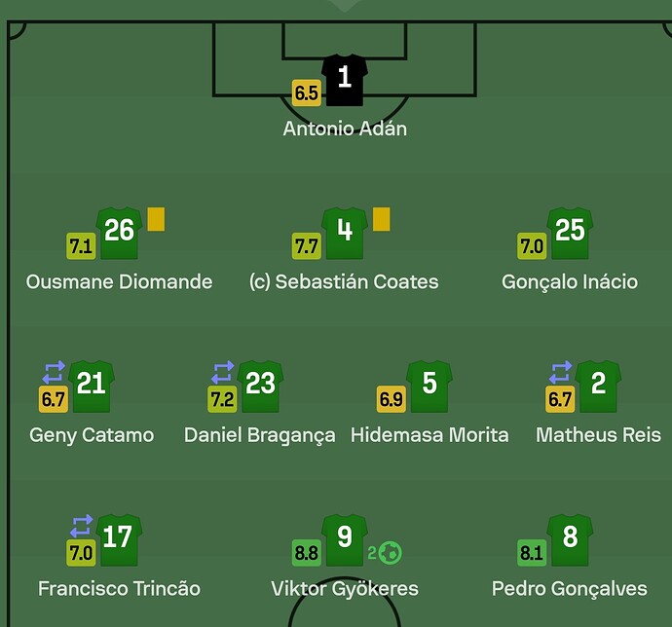
Task: Select Pedro Gonçalves' number 8 shirt
Action: 570,540
